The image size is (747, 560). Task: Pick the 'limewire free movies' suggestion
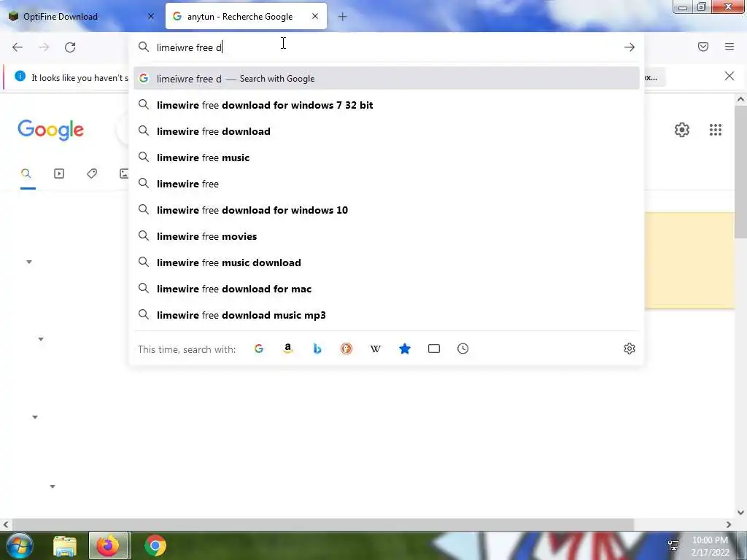[x=387, y=236]
